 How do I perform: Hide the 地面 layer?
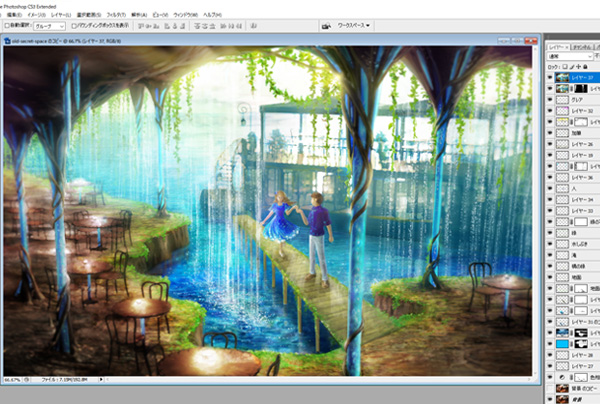[x=550, y=277]
